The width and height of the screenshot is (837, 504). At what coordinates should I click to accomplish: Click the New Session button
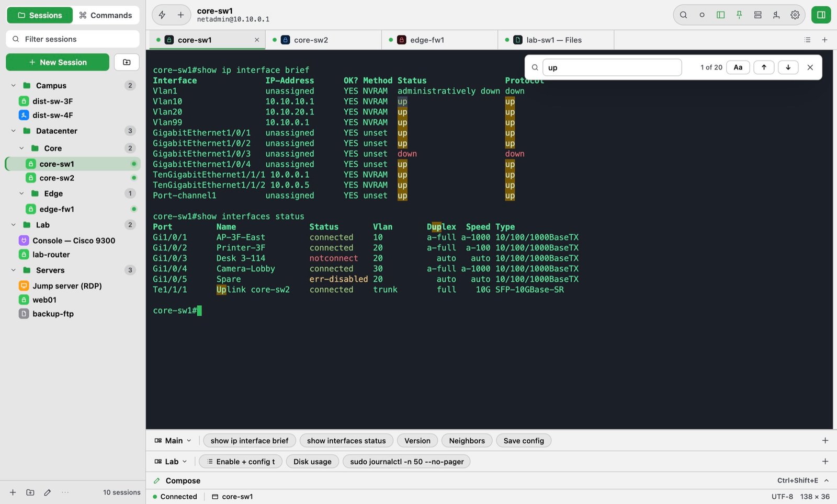pyautogui.click(x=58, y=62)
